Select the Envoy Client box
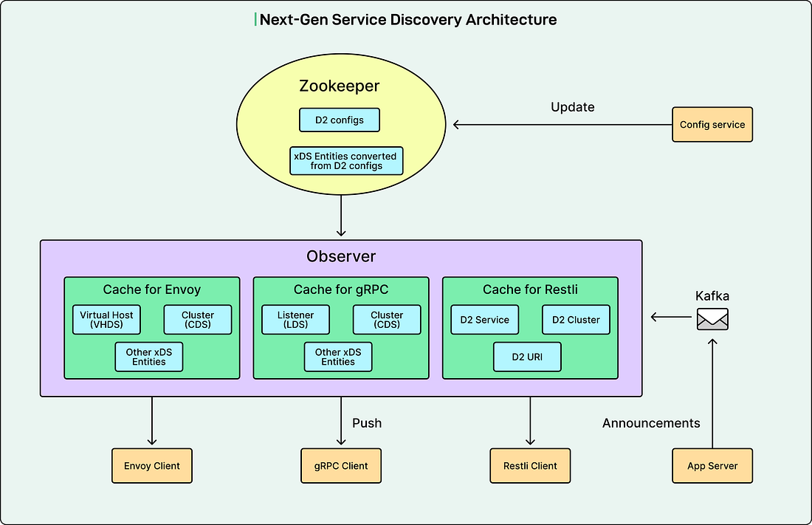The height and width of the screenshot is (525, 812). [x=152, y=466]
